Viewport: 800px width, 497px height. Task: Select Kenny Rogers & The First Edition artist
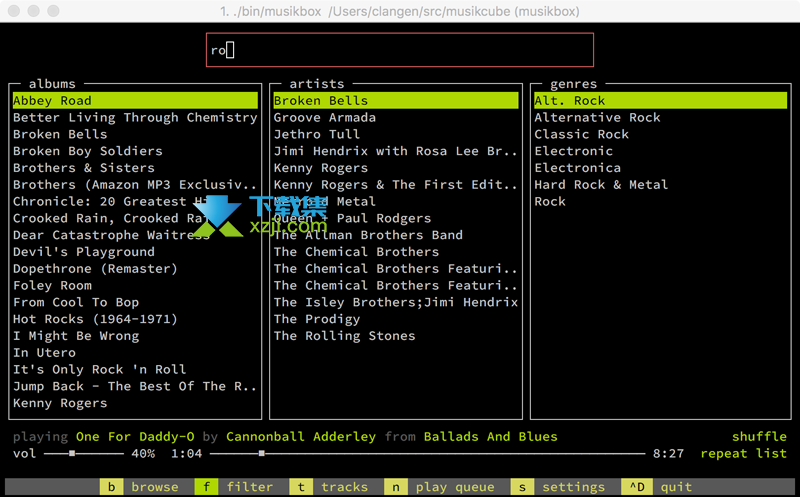[x=396, y=185]
